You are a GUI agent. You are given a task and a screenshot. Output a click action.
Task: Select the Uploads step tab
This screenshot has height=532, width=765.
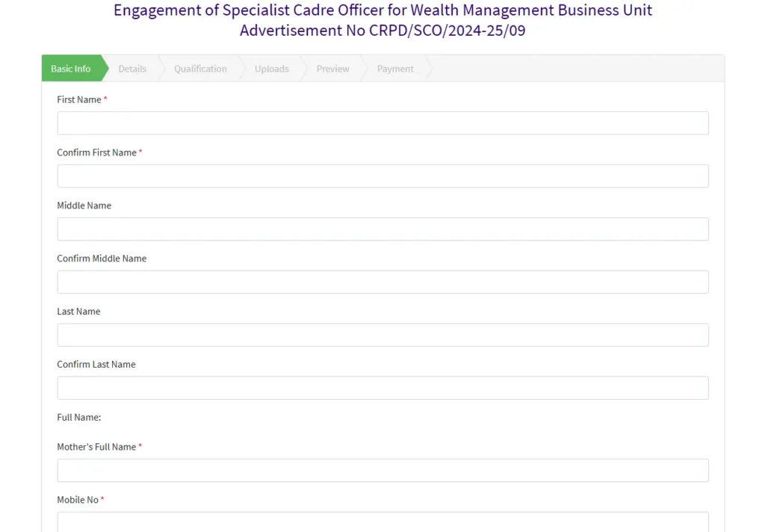[x=271, y=69]
